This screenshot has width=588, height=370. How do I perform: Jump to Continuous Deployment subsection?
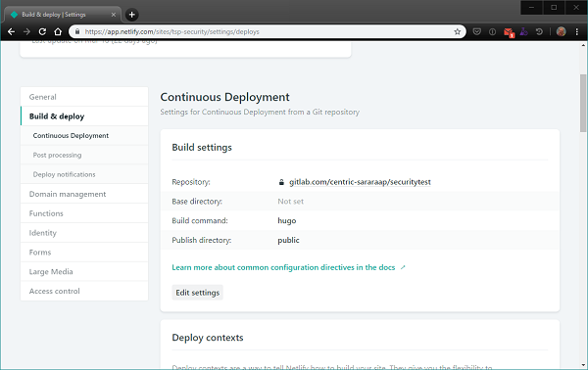pyautogui.click(x=84, y=135)
